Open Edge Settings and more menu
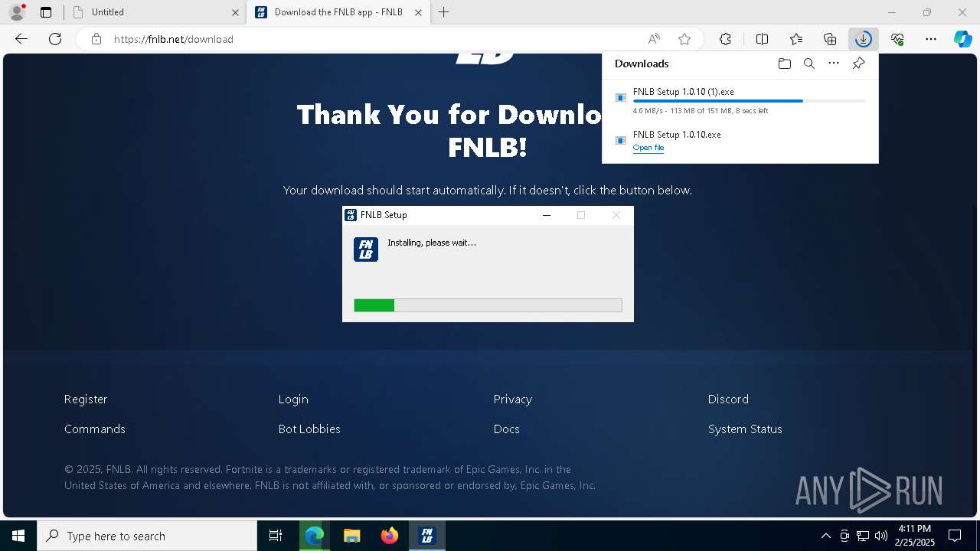980x551 pixels. pyautogui.click(x=931, y=39)
